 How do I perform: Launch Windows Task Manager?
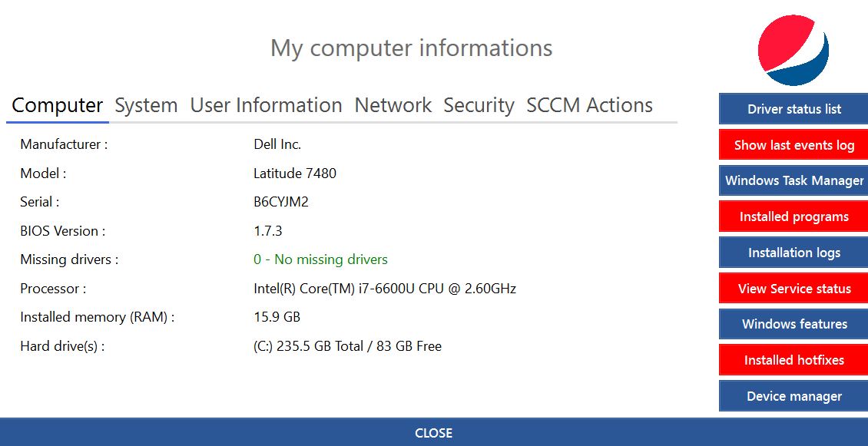[793, 180]
